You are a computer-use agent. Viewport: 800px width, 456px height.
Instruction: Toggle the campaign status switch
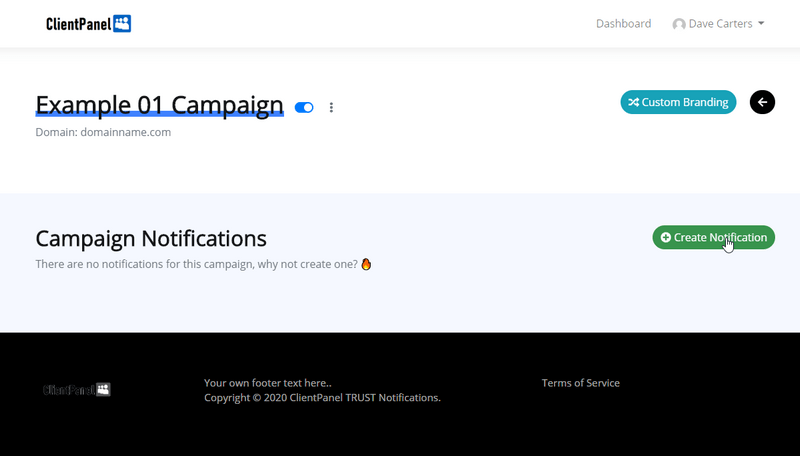tap(304, 107)
